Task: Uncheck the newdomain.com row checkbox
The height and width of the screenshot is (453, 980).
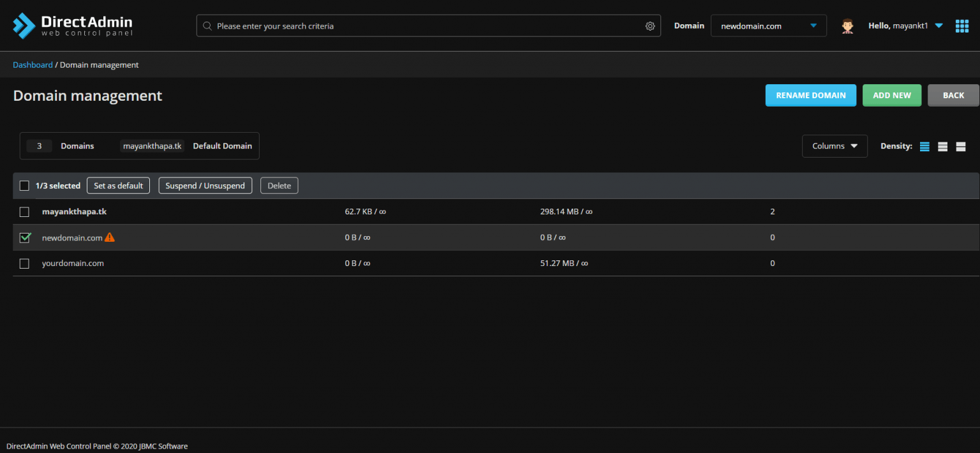Action: point(24,237)
